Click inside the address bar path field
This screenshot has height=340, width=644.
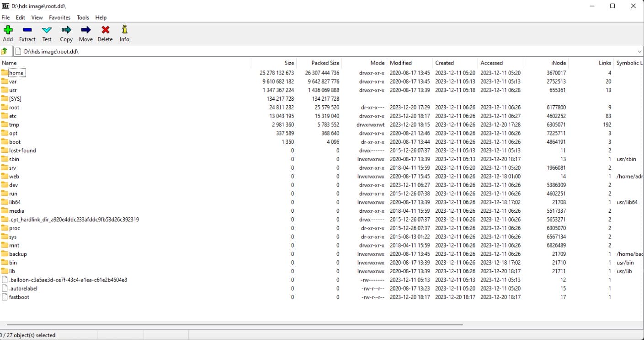(183, 51)
